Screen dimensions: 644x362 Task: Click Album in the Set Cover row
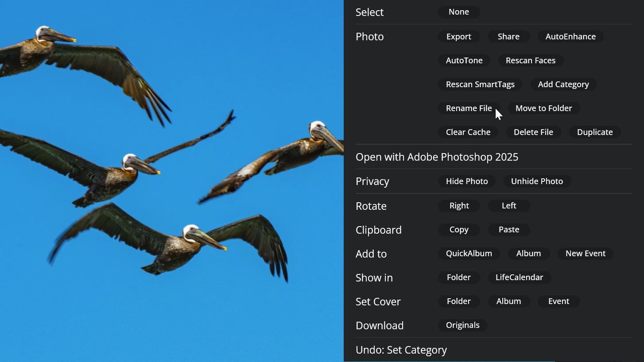[x=508, y=301]
